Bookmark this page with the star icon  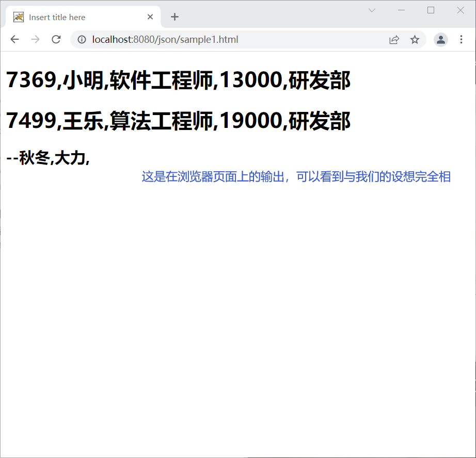[x=415, y=39]
